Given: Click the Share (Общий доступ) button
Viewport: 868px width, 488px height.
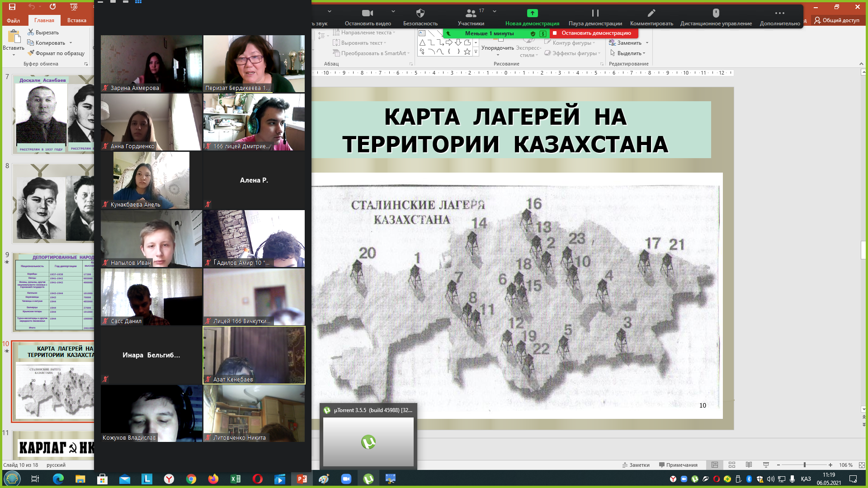Looking at the screenshot, I should 836,20.
